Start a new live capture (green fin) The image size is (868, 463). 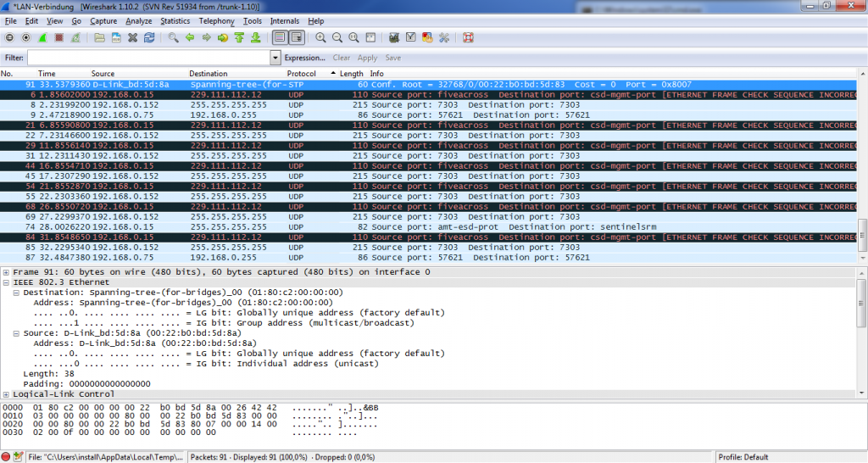coord(42,37)
